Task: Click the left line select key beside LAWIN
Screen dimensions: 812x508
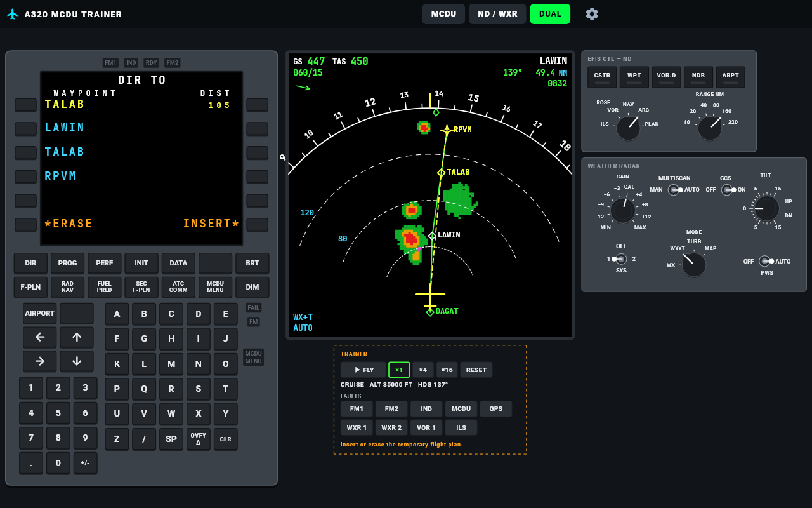Action: click(x=26, y=129)
